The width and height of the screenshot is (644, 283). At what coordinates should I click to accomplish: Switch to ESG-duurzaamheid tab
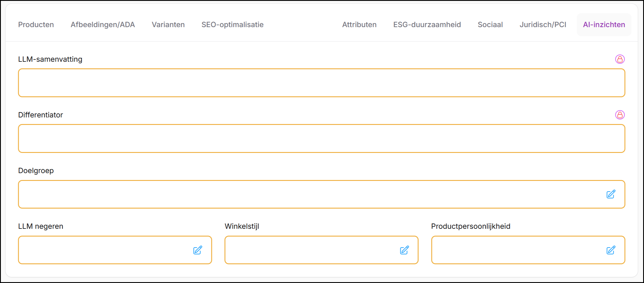pyautogui.click(x=427, y=25)
